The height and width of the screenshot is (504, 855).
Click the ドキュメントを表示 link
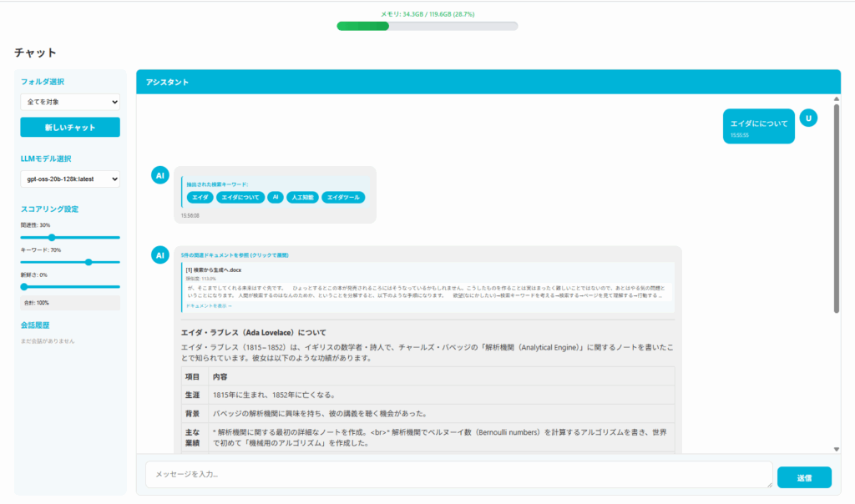[209, 306]
